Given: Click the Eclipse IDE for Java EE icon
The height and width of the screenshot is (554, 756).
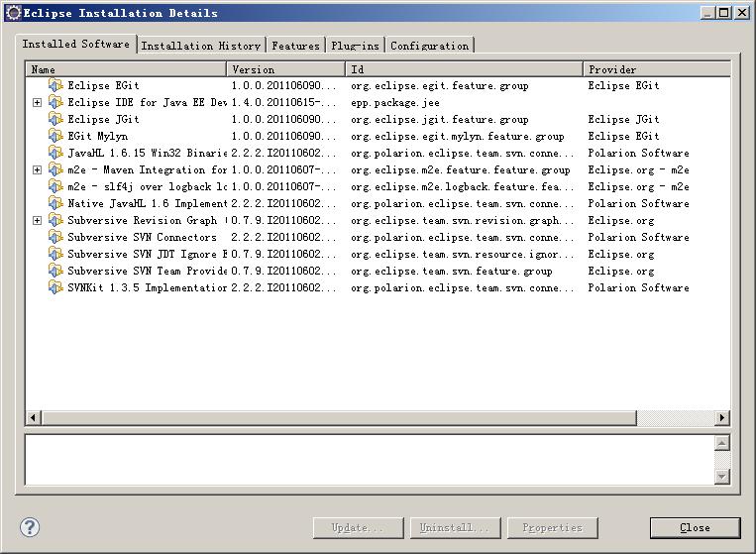Looking at the screenshot, I should coord(55,102).
